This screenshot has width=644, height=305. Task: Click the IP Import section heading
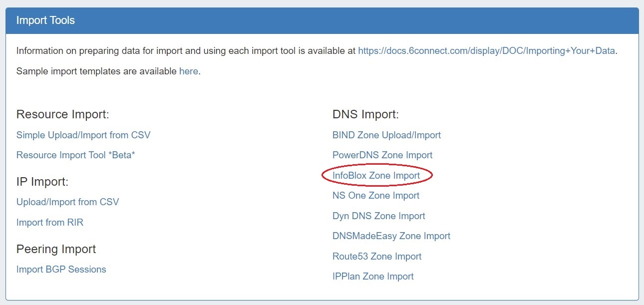pyautogui.click(x=42, y=182)
